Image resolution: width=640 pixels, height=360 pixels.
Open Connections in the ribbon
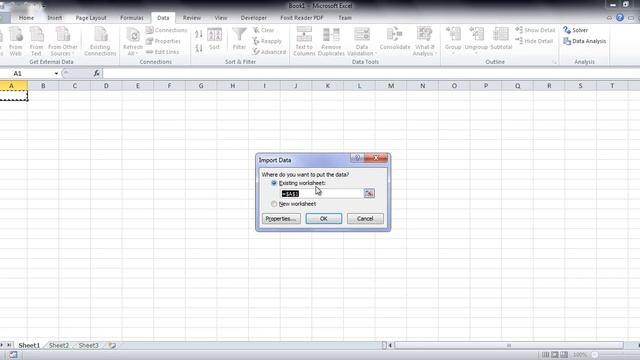pos(167,30)
